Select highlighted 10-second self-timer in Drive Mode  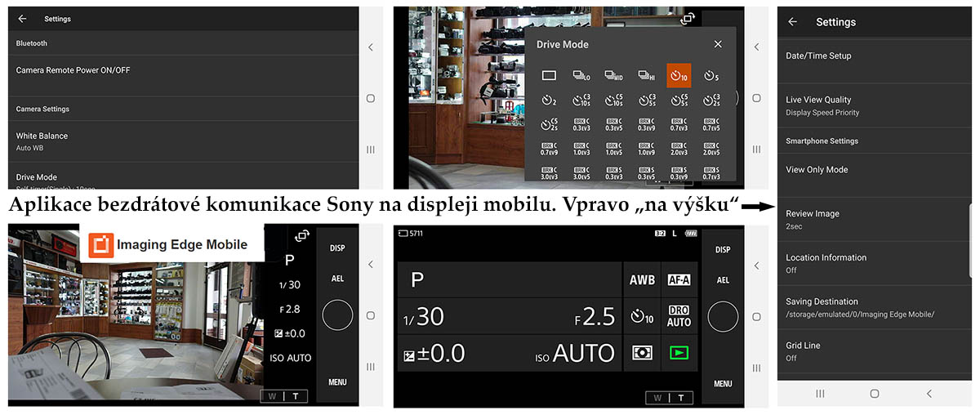pyautogui.click(x=679, y=75)
